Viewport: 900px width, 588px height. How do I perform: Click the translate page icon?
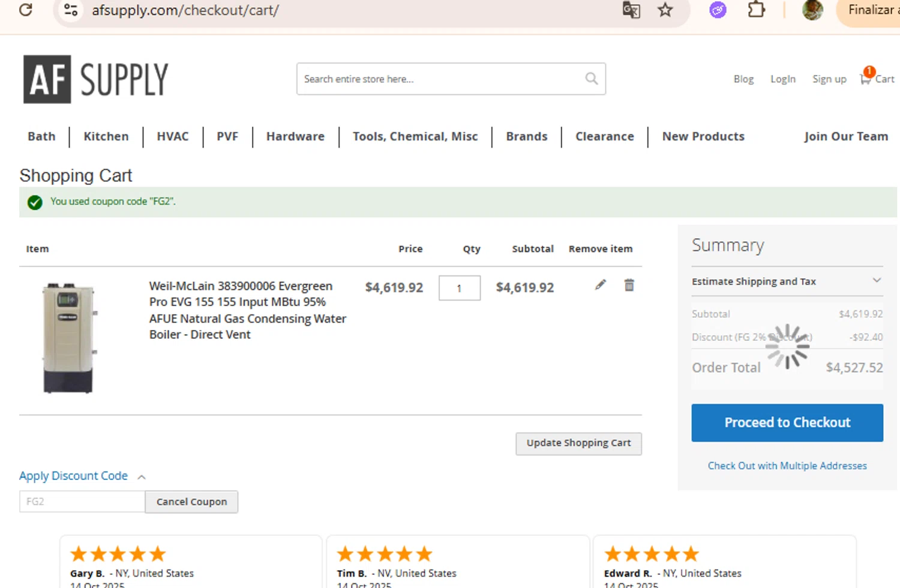point(631,10)
